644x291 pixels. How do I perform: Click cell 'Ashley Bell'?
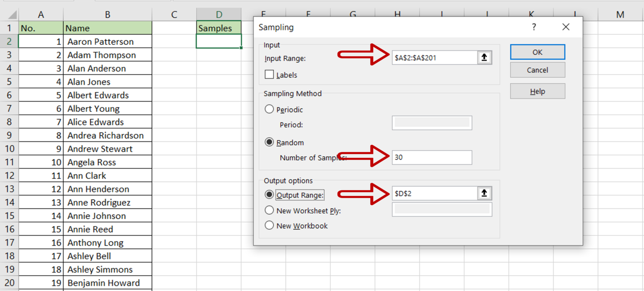click(108, 256)
